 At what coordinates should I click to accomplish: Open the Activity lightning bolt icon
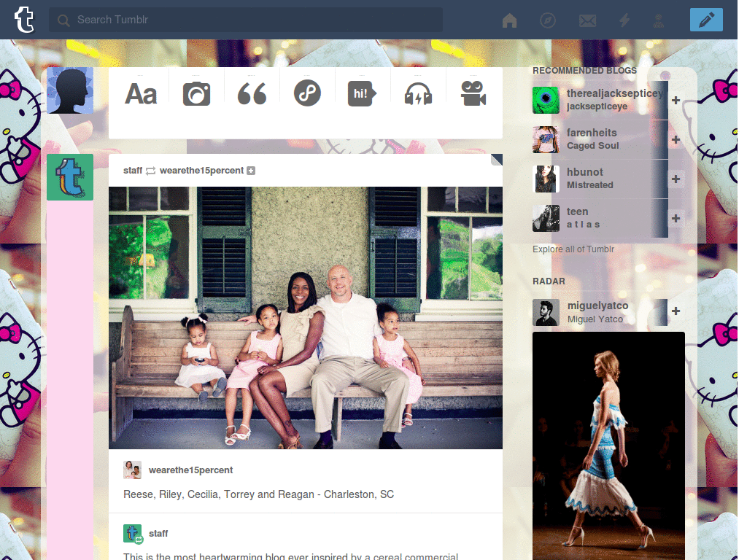click(624, 20)
